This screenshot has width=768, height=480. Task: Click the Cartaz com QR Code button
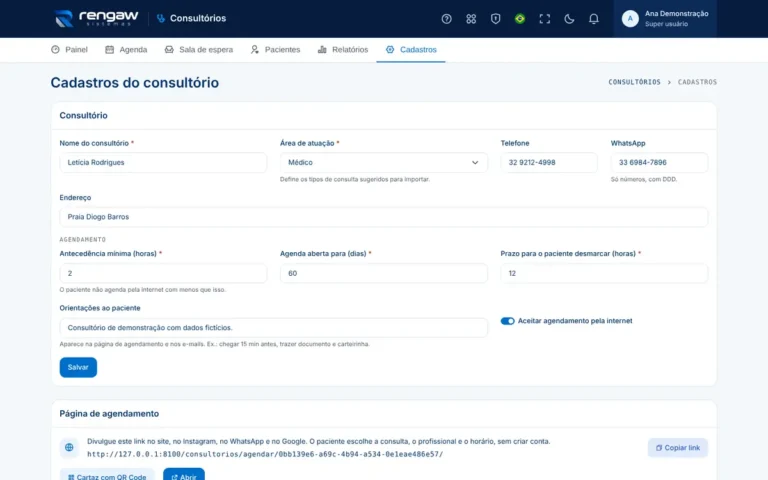click(x=107, y=475)
